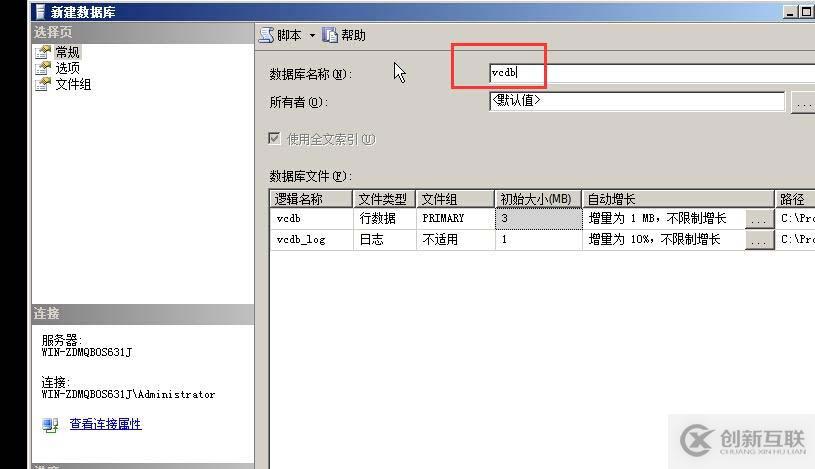The image size is (815, 469).
Task: Click the 自动增长 column header
Action: (678, 199)
